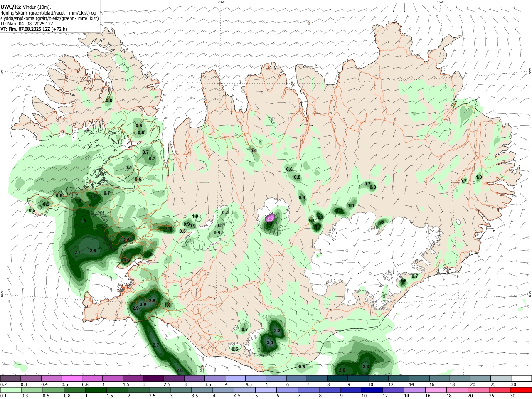Click the 2.3 value beside the 2.0 label

tap(366, 367)
